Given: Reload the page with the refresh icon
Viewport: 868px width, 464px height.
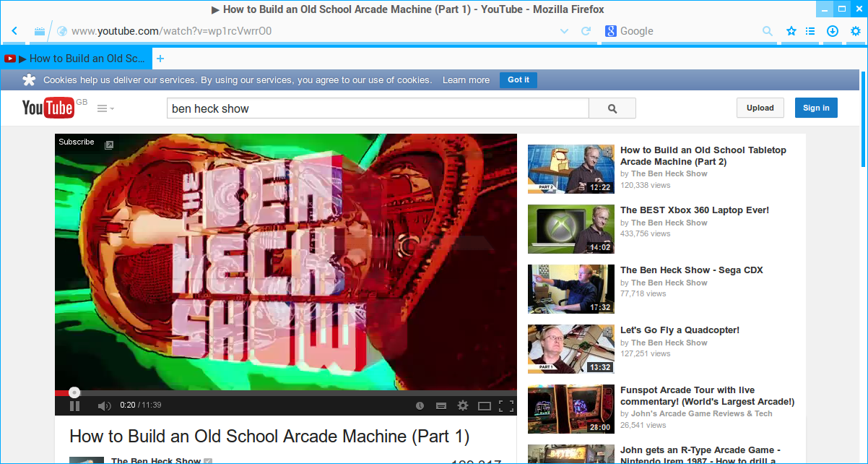Looking at the screenshot, I should point(586,31).
